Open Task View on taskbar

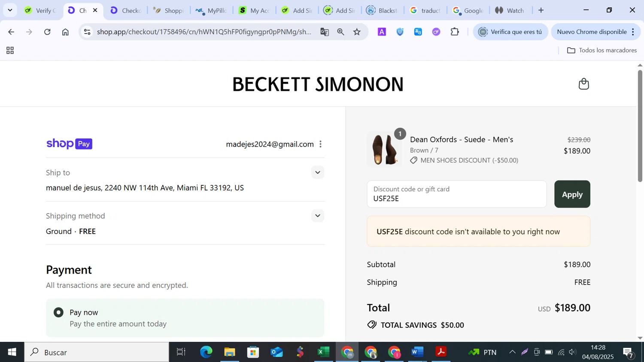[181, 352]
